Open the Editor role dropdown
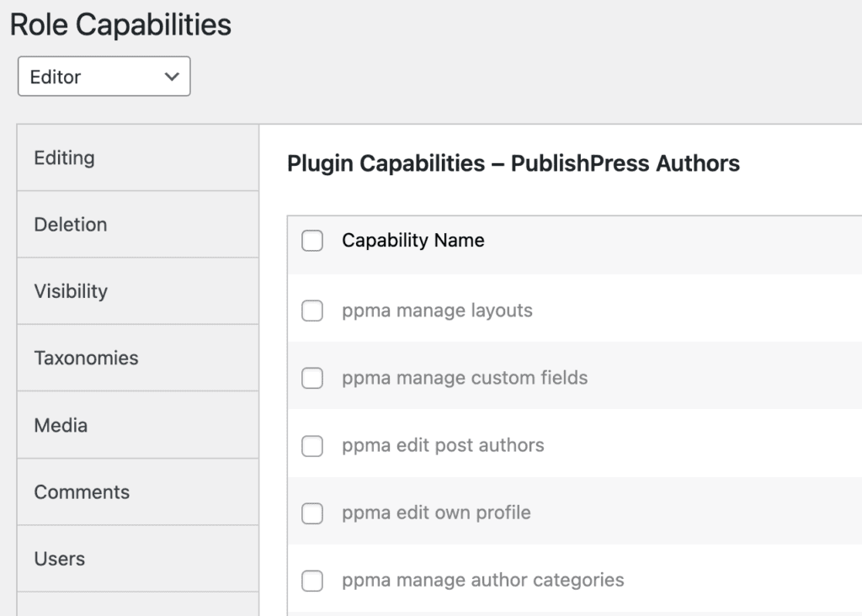Viewport: 862px width, 616px height. (104, 76)
